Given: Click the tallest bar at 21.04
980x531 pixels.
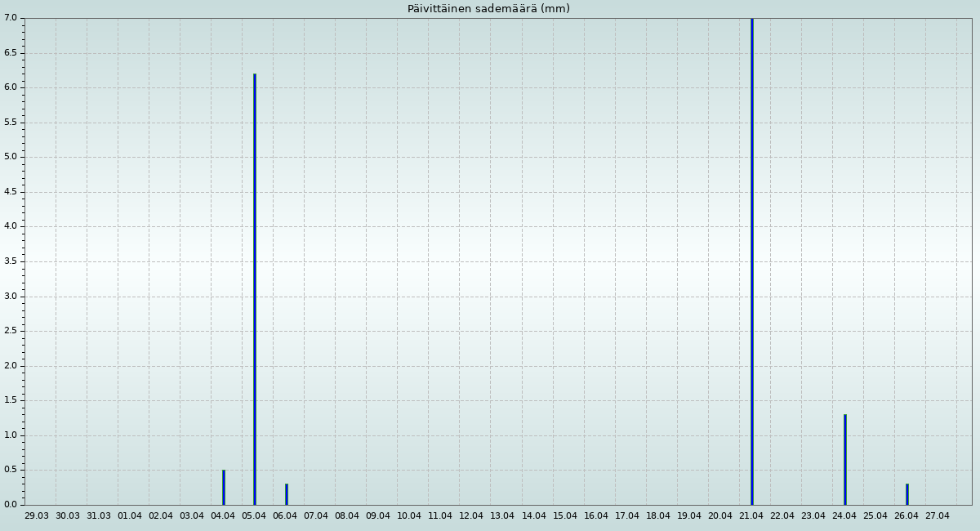Looking at the screenshot, I should pos(751,261).
